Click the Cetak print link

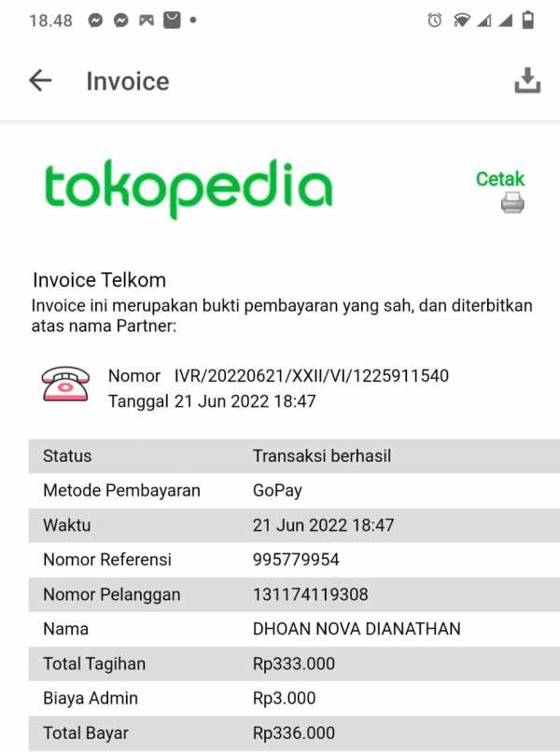point(500,178)
